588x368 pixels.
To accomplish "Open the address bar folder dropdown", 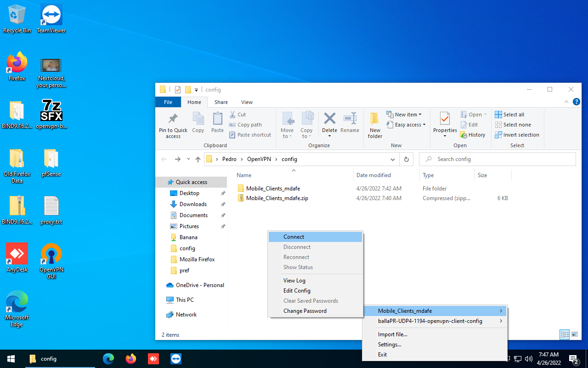I will click(393, 159).
